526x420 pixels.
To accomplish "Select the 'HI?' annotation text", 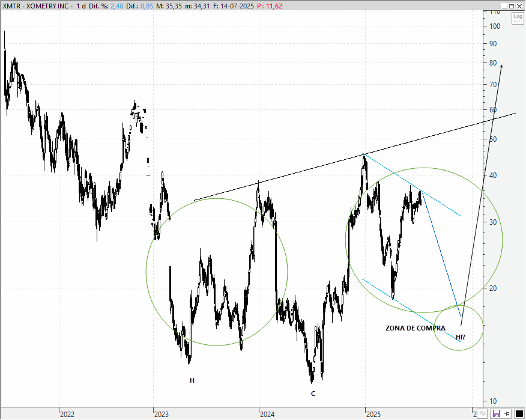I will point(460,337).
